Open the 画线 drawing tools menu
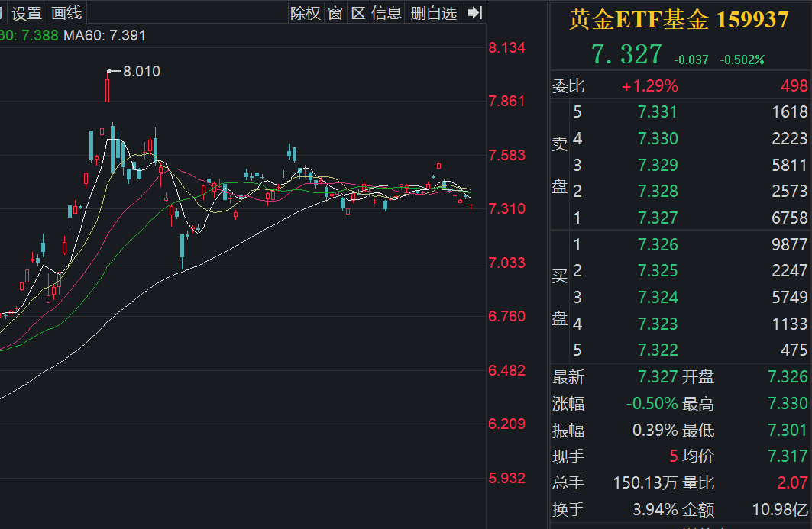The image size is (812, 529). [66, 12]
